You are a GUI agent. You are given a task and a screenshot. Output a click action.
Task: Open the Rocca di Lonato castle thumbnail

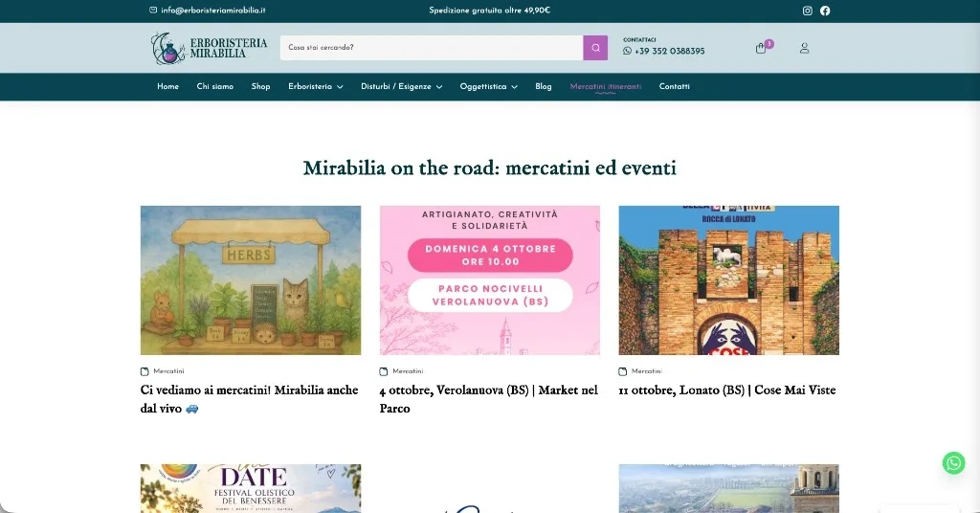pyautogui.click(x=728, y=280)
